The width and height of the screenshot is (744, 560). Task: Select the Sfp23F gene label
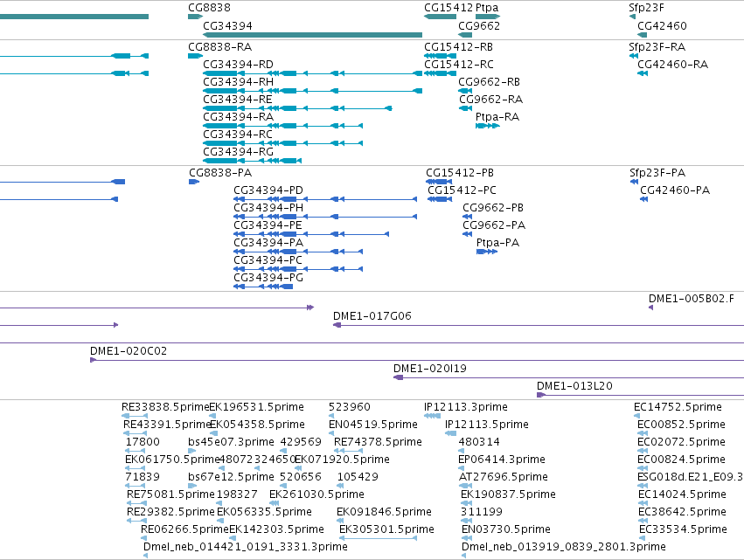646,8
